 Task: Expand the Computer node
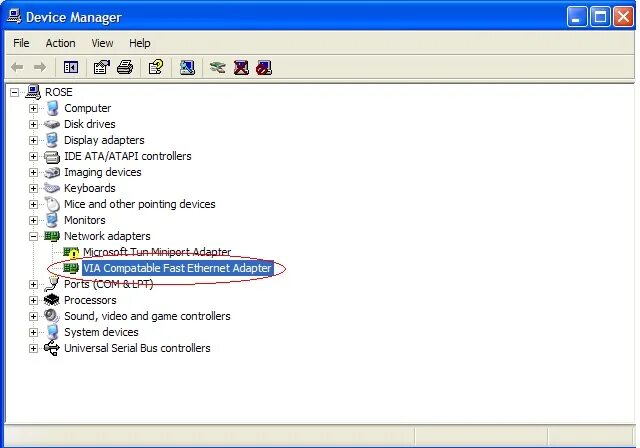pos(33,109)
